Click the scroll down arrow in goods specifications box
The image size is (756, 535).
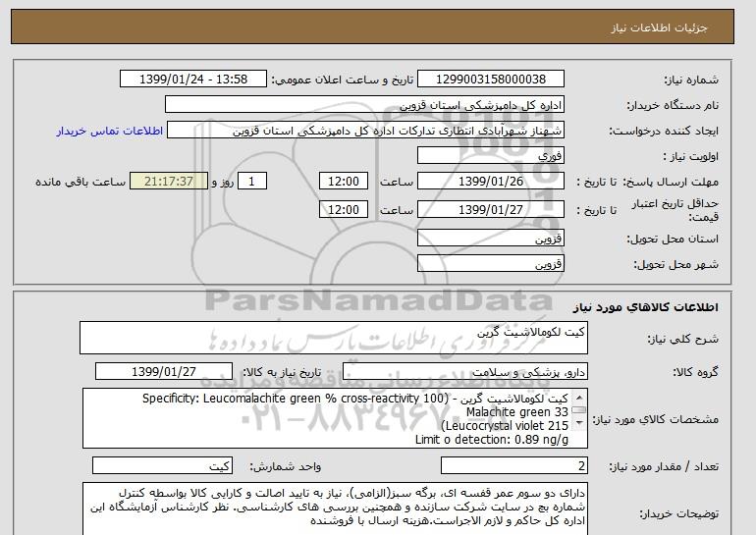click(x=578, y=423)
